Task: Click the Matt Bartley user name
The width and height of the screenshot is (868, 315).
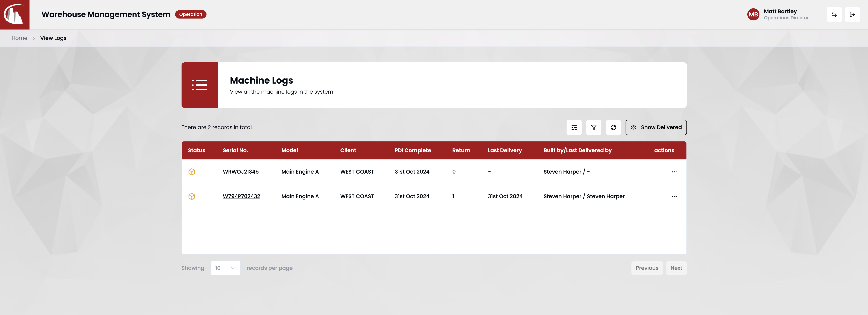Action: click(780, 12)
